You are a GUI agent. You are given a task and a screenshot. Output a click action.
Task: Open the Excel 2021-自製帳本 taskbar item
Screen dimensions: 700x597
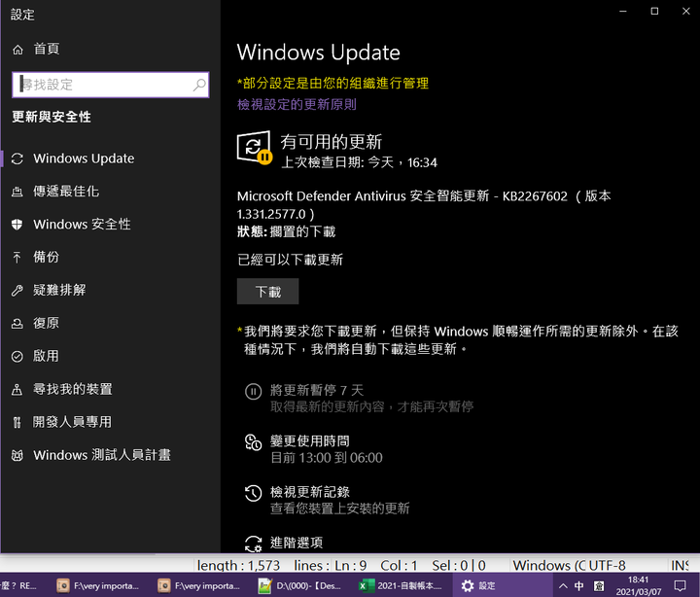(x=402, y=585)
